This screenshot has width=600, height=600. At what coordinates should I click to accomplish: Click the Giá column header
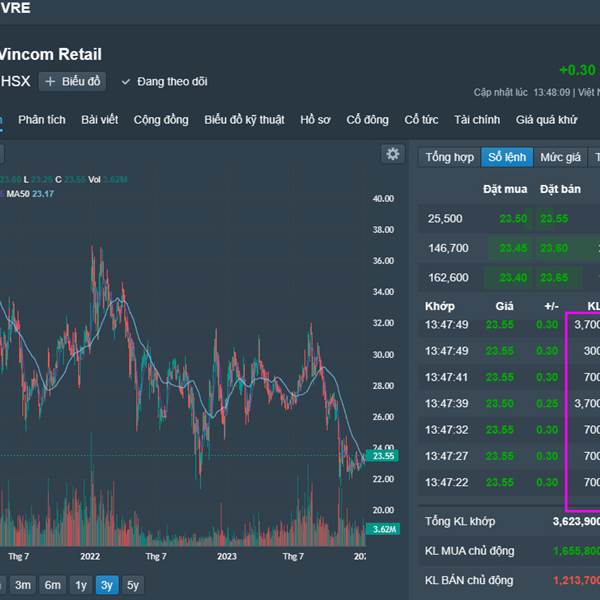click(504, 306)
